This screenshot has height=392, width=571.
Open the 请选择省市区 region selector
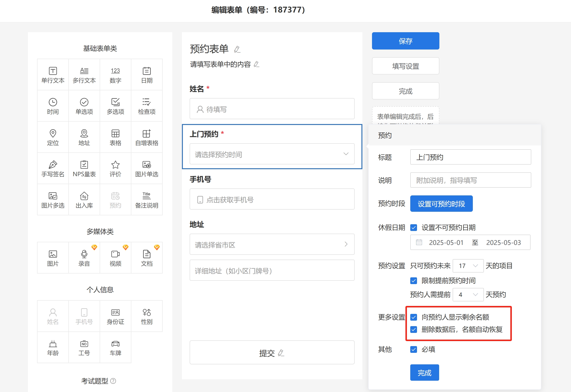tap(272, 244)
